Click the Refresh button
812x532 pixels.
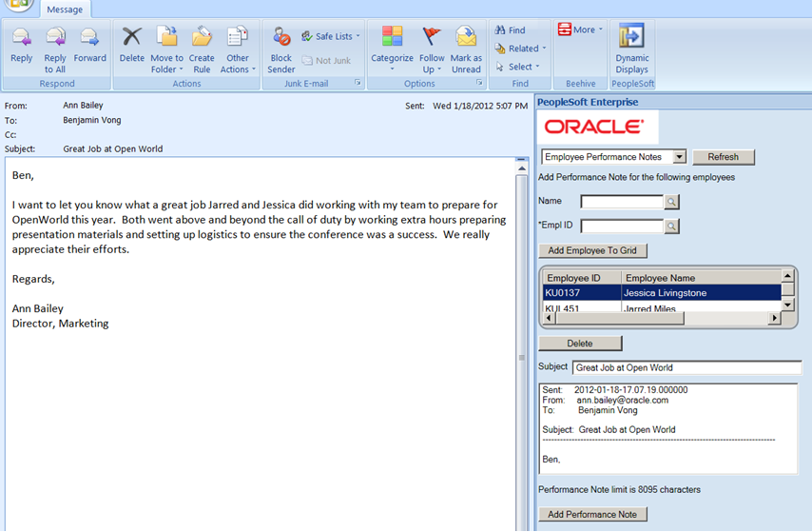click(724, 157)
